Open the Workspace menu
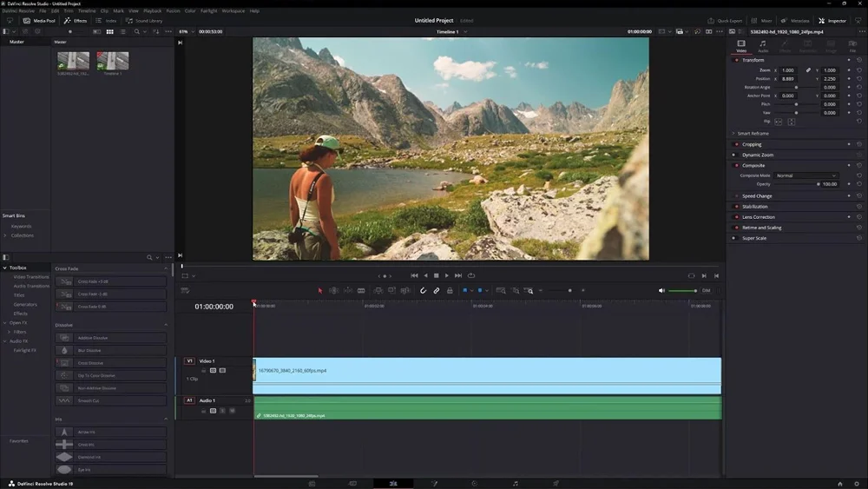This screenshot has width=868, height=489. 233,10
